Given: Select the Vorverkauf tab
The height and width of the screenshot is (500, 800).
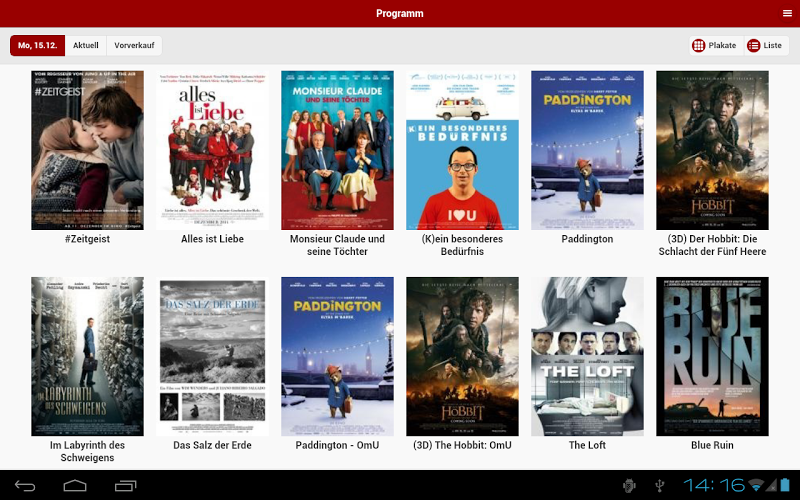Looking at the screenshot, I should coord(134,45).
